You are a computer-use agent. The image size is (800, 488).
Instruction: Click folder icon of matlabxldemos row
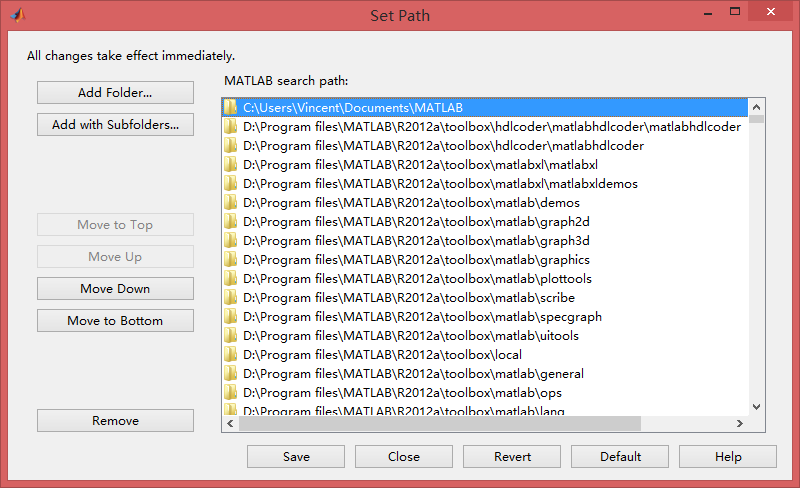[231, 183]
